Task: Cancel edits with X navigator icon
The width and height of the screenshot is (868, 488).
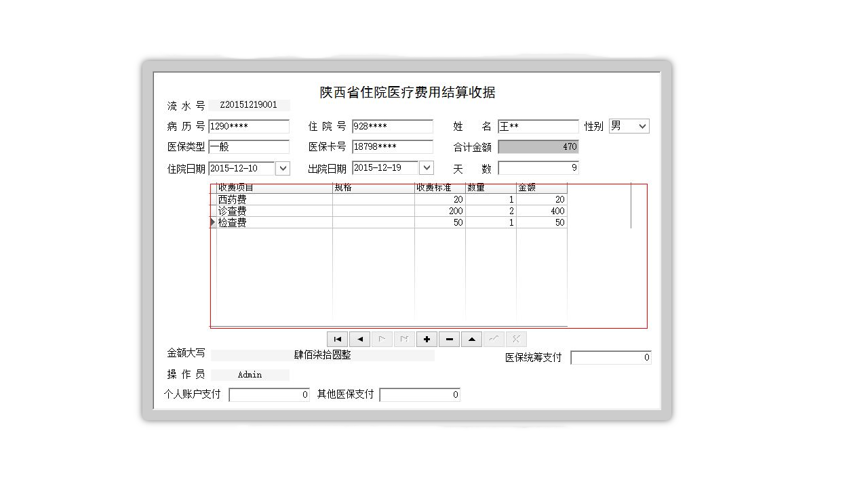Action: (516, 339)
